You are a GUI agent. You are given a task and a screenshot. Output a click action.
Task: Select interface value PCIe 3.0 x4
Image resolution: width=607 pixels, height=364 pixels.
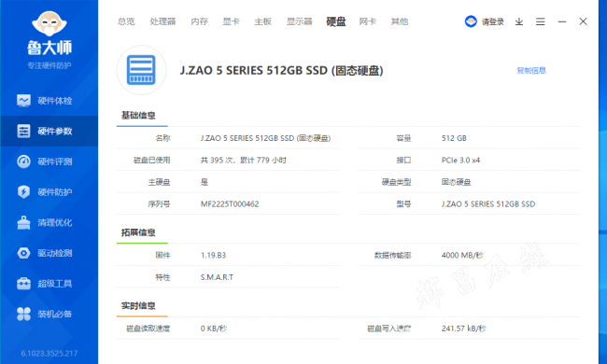tap(460, 161)
